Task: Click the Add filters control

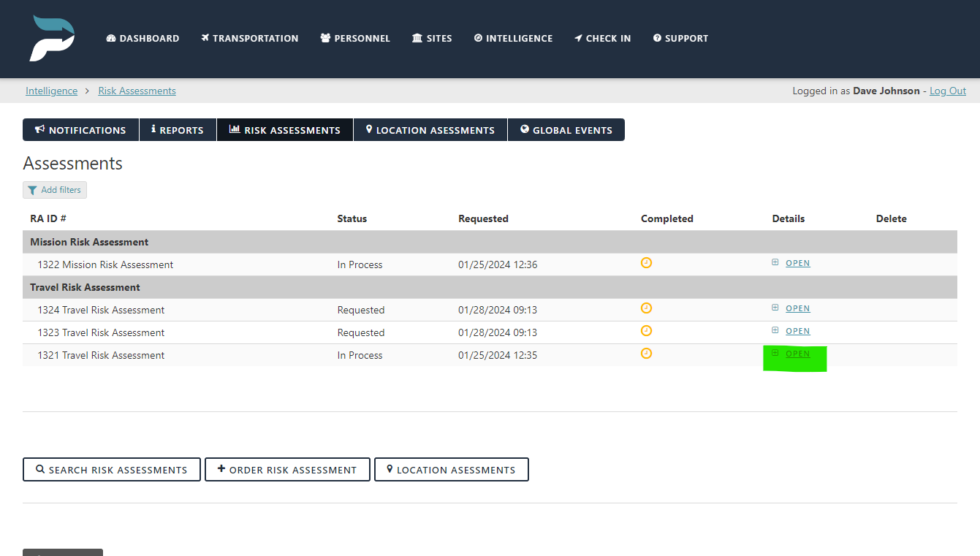Action: click(54, 189)
